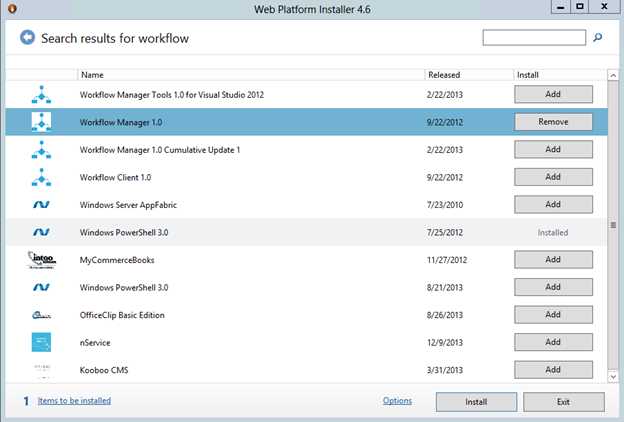Select Workflow Manager Tools 1.0 for Visual Studio 2012

tap(172, 95)
